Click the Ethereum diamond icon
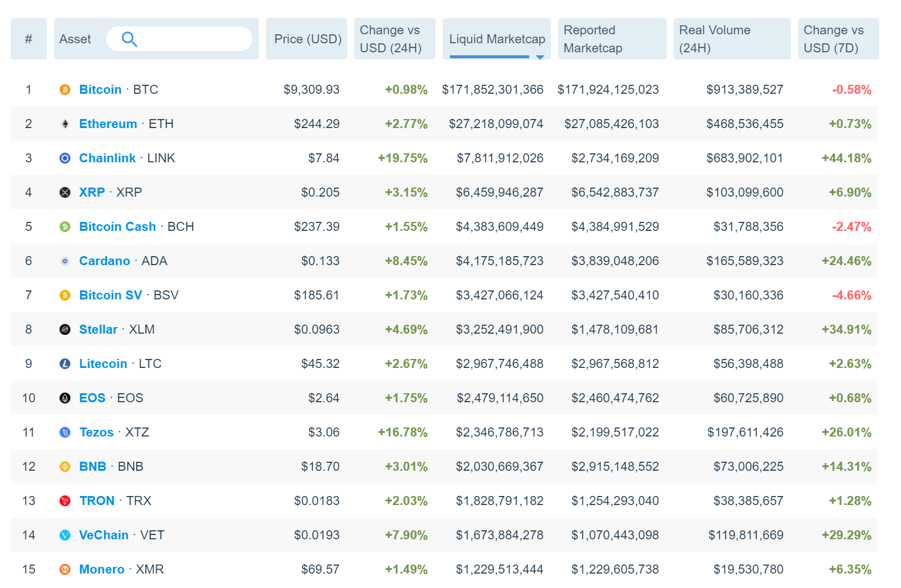The image size is (901, 588). (x=65, y=124)
